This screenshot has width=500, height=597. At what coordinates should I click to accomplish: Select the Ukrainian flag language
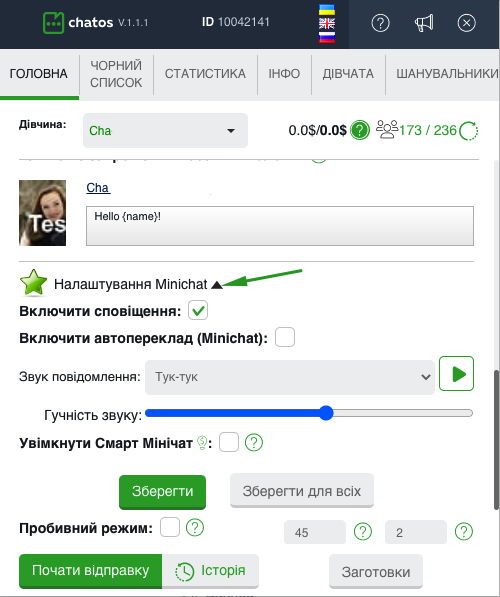point(327,10)
